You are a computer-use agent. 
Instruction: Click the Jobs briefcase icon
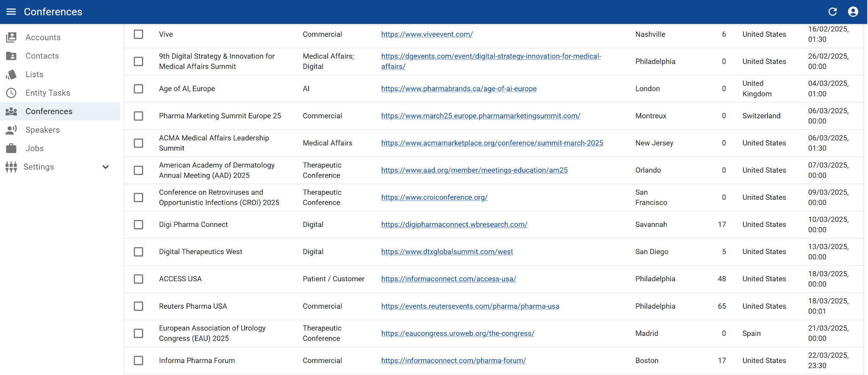click(x=11, y=148)
